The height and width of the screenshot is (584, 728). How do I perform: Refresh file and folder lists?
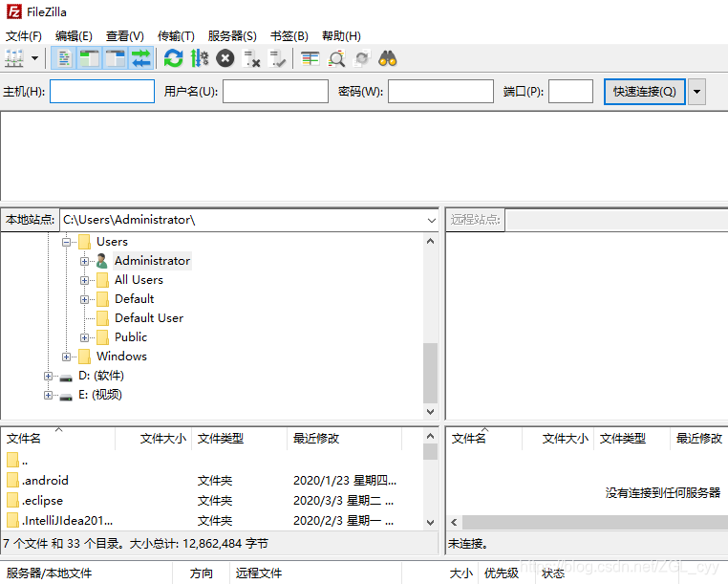click(174, 58)
